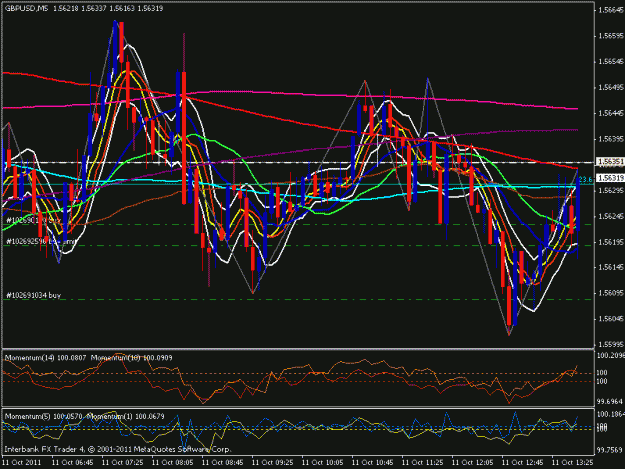Click the 11 Oct 07:25 time label
This screenshot has width=625, height=469.
tap(122, 463)
